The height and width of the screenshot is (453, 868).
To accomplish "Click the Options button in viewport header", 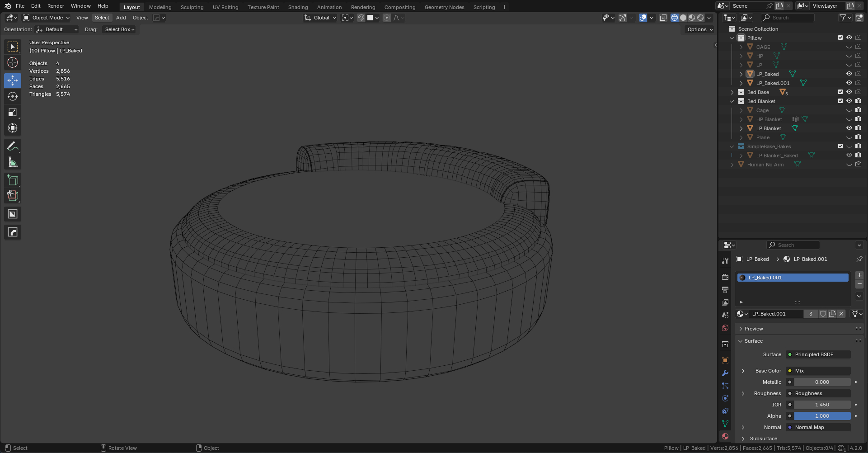I will (x=699, y=29).
